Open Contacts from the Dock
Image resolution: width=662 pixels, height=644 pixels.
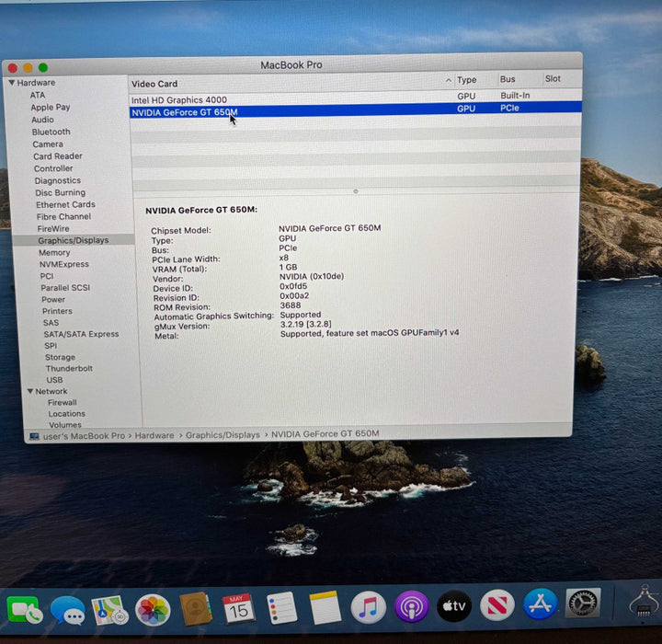point(196,609)
